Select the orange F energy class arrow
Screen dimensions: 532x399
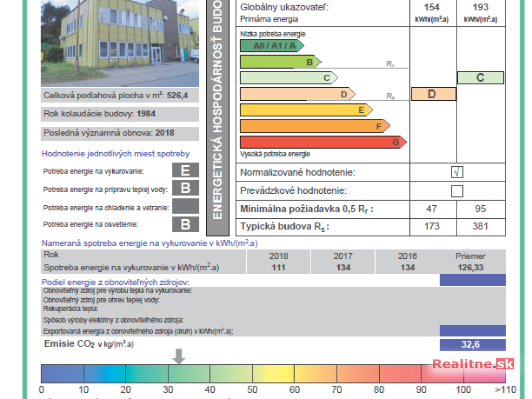314,126
